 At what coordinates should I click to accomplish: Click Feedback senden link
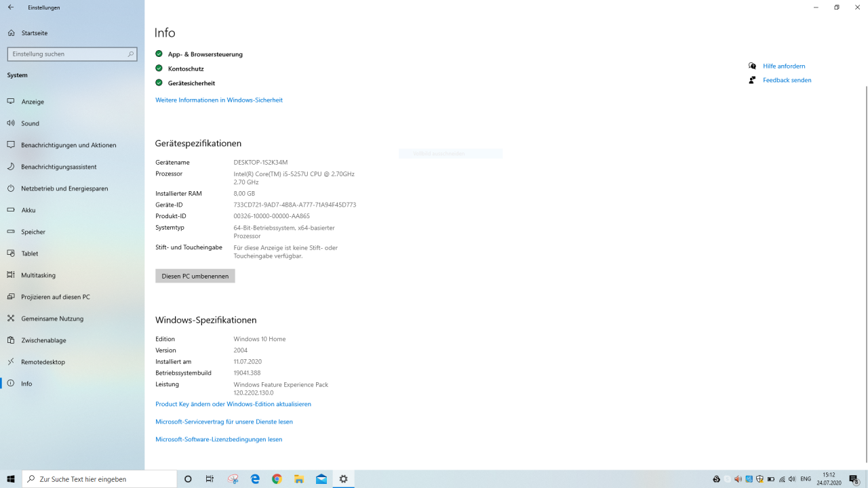click(787, 80)
